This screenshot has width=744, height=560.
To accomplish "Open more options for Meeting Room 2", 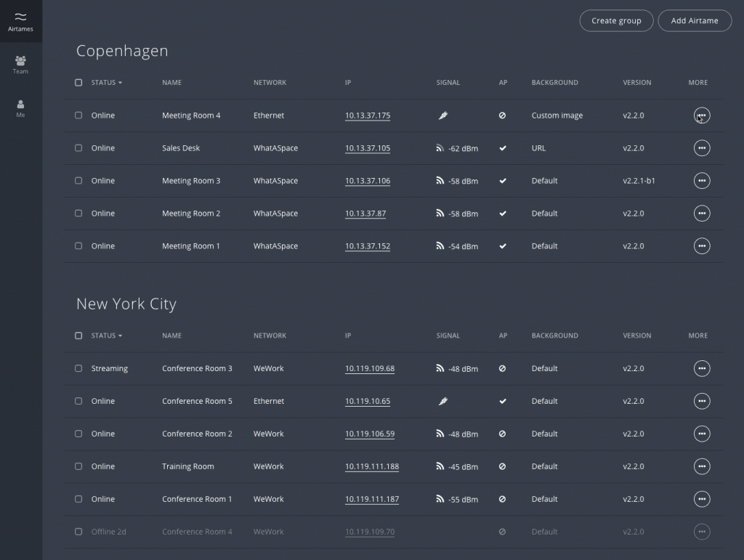I will coord(702,214).
